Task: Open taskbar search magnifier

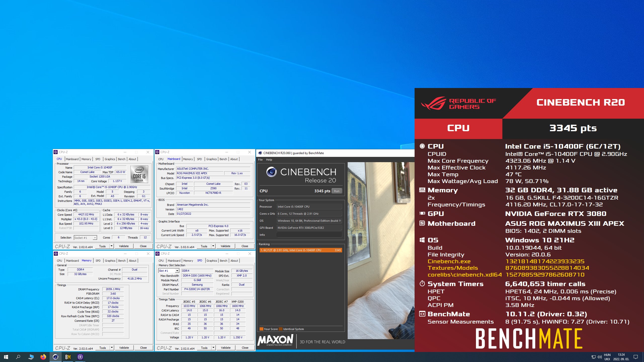Action: (x=18, y=357)
